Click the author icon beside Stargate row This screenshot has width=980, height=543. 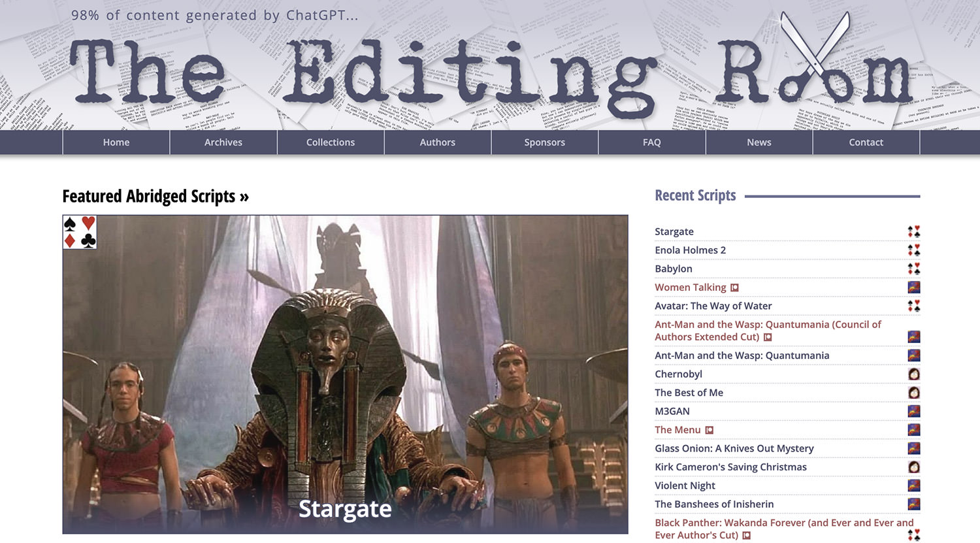tap(914, 231)
